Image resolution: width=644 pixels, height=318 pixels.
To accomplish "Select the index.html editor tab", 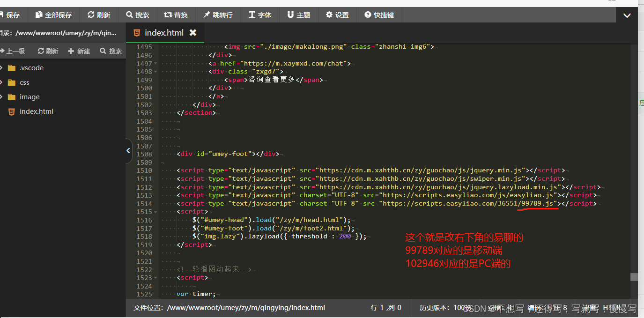I will [x=165, y=33].
